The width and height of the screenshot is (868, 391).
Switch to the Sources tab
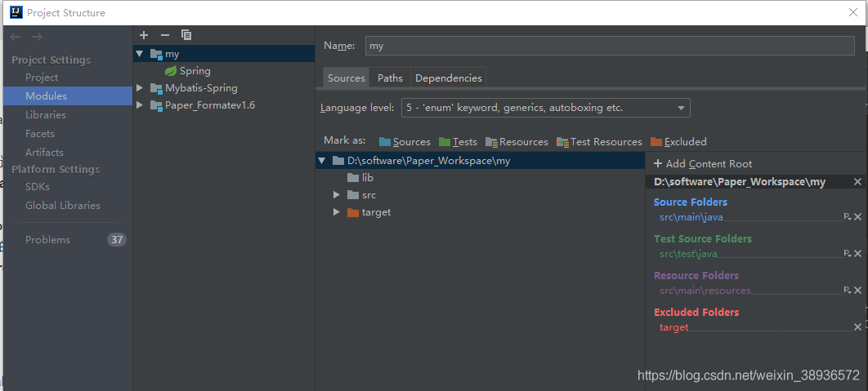(346, 78)
